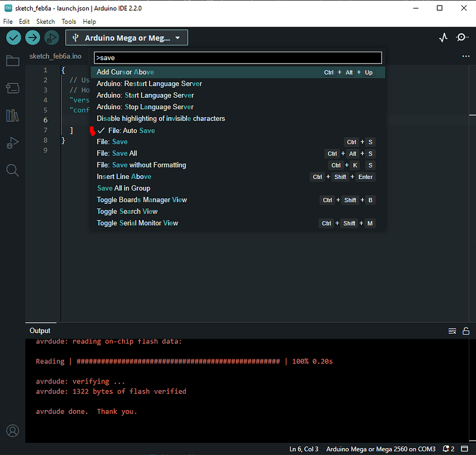Click line number 9 in the gutter
The width and height of the screenshot is (476, 455).
pos(45,150)
